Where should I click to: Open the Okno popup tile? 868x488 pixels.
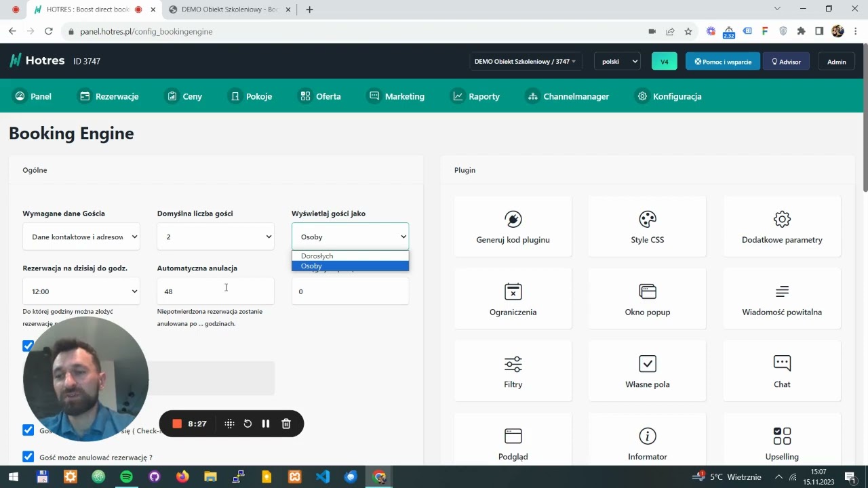click(x=647, y=299)
